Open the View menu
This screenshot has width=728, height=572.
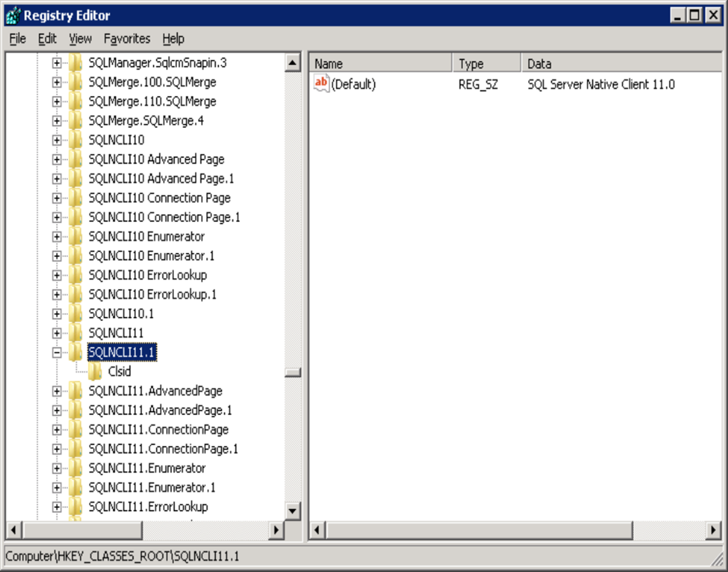[81, 39]
